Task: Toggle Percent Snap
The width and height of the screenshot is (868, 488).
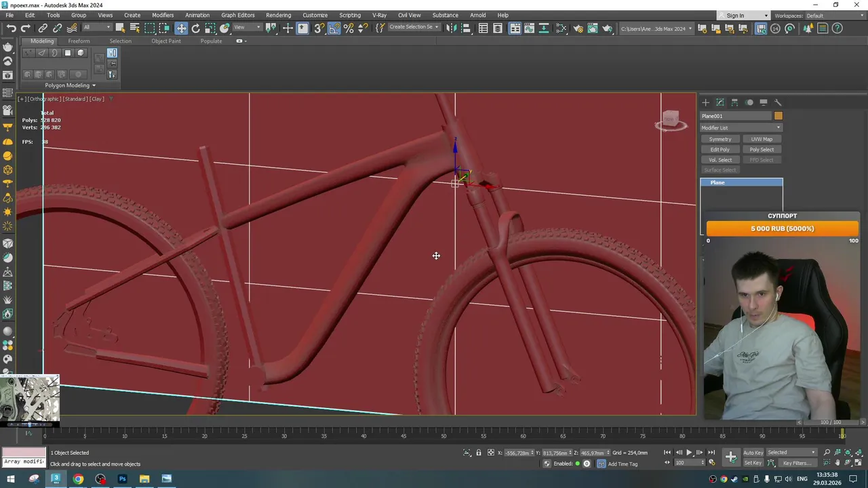Action: pyautogui.click(x=349, y=28)
